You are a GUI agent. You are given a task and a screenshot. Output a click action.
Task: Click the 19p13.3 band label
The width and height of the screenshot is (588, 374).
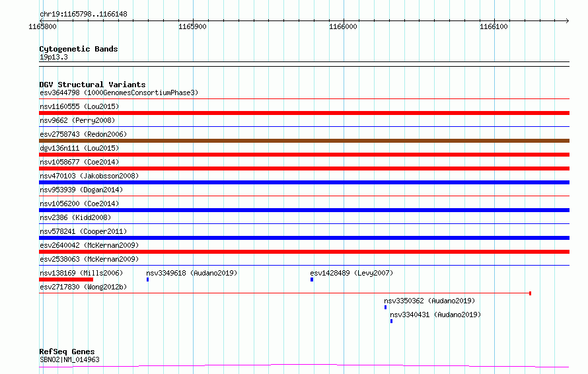point(54,57)
